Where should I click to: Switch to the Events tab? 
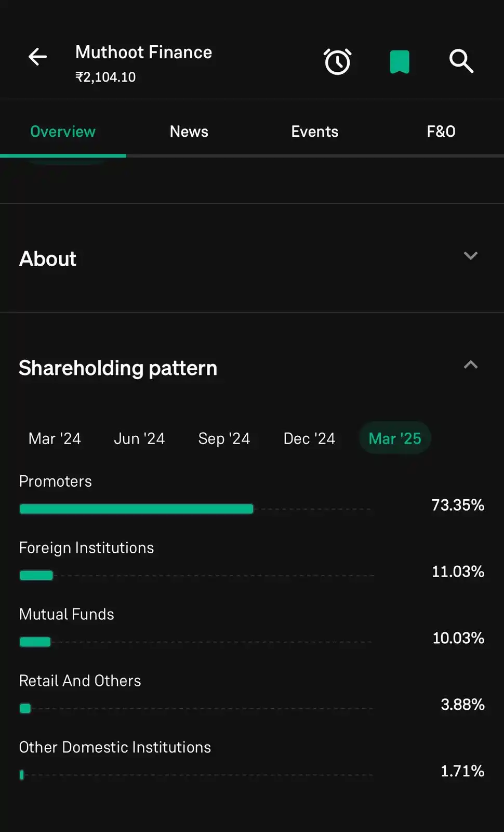point(315,132)
